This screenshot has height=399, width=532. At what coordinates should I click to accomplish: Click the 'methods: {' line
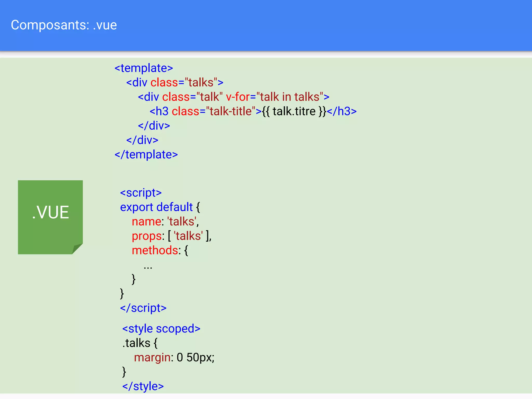tap(160, 250)
